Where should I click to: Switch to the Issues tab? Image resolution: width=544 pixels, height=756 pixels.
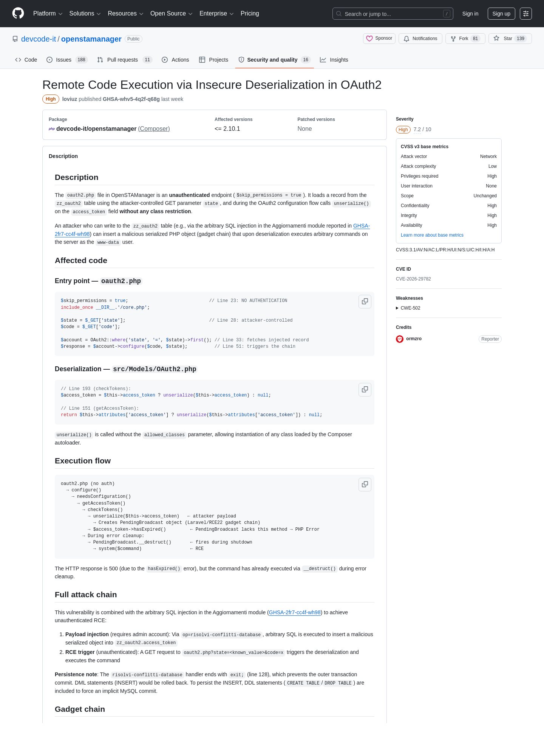tap(67, 60)
